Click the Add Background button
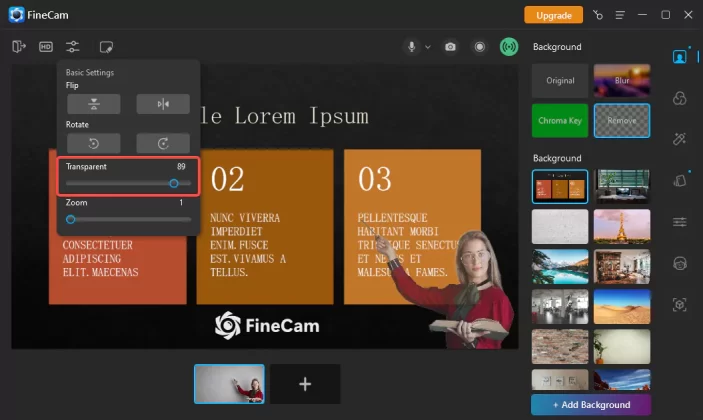This screenshot has width=703, height=420. pos(591,405)
